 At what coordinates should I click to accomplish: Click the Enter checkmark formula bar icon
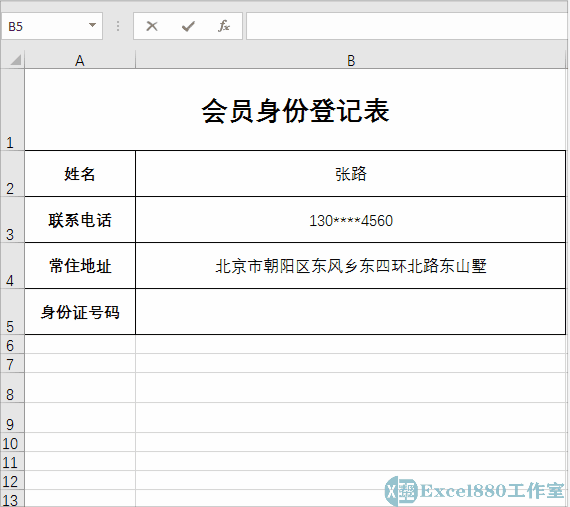coord(188,26)
